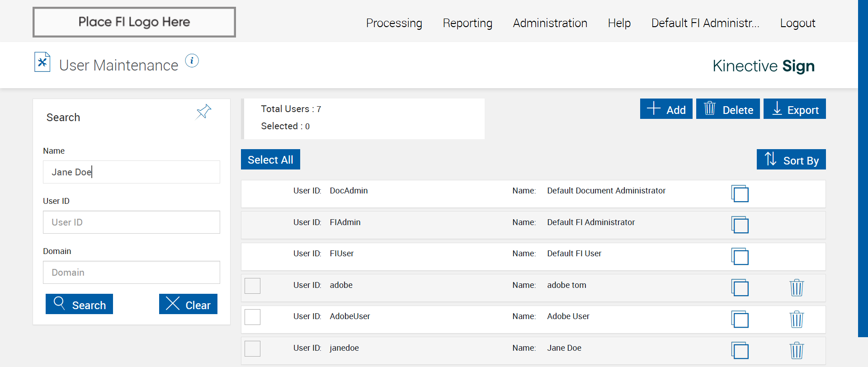Viewport: 868px width, 367px height.
Task: Check the checkbox for adobe user
Action: tap(252, 286)
